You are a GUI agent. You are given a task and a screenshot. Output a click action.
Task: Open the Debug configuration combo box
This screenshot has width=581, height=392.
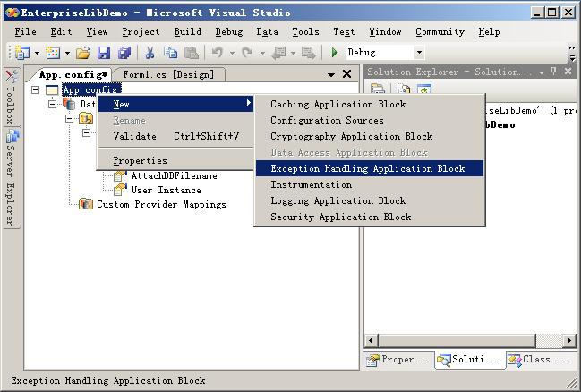(385, 52)
